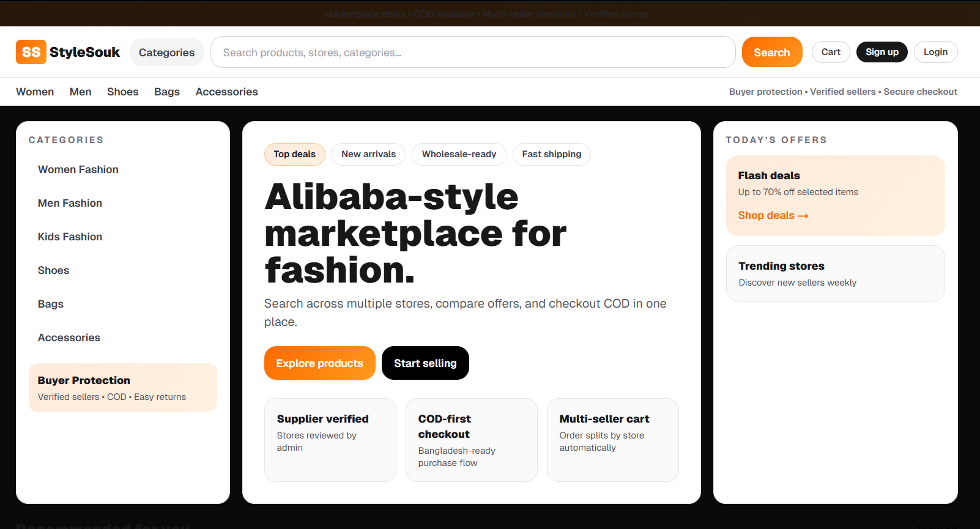Viewport: 980px width, 529px height.
Task: Open the Multi-seller cart feature card
Action: click(613, 440)
